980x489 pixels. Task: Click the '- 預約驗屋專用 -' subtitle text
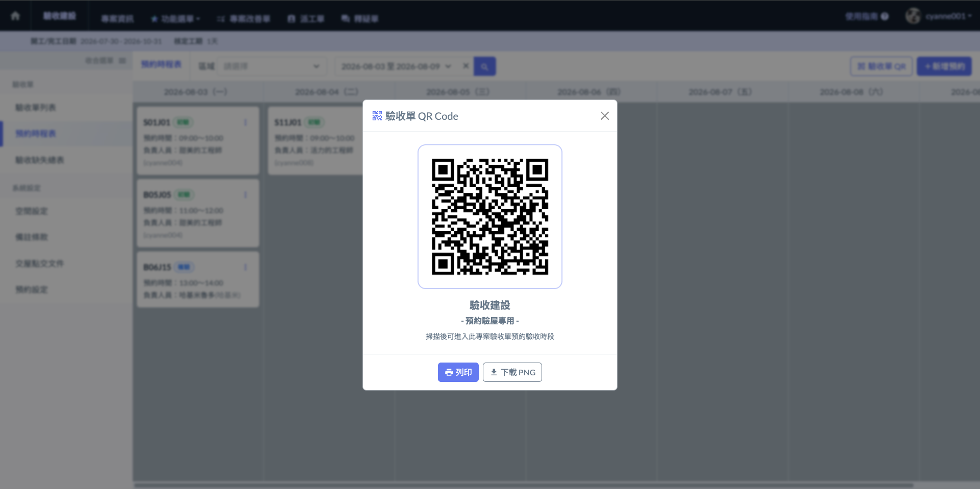pyautogui.click(x=490, y=321)
